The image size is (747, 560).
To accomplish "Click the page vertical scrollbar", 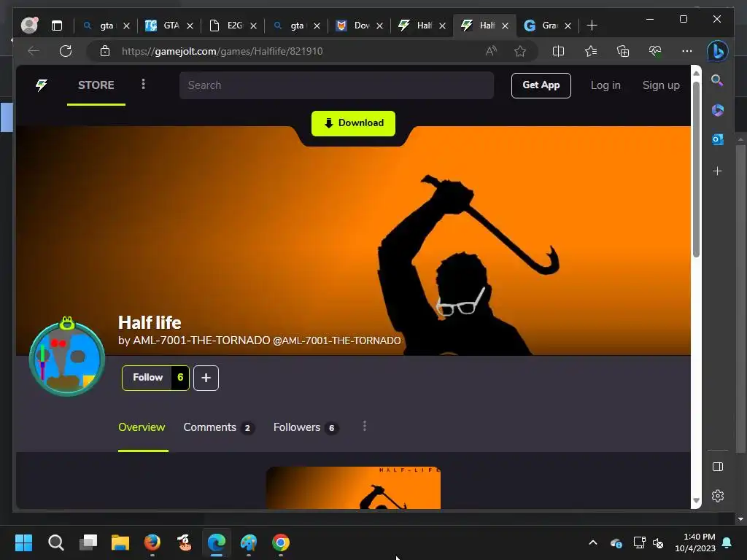I will (x=696, y=169).
